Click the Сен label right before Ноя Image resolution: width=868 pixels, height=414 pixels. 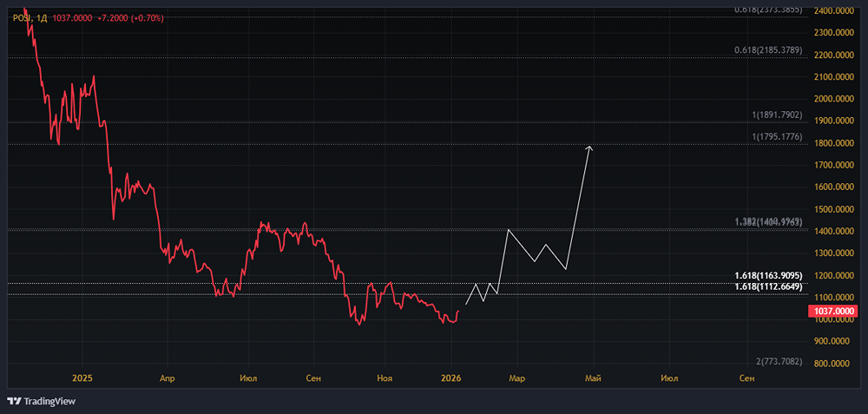[312, 378]
